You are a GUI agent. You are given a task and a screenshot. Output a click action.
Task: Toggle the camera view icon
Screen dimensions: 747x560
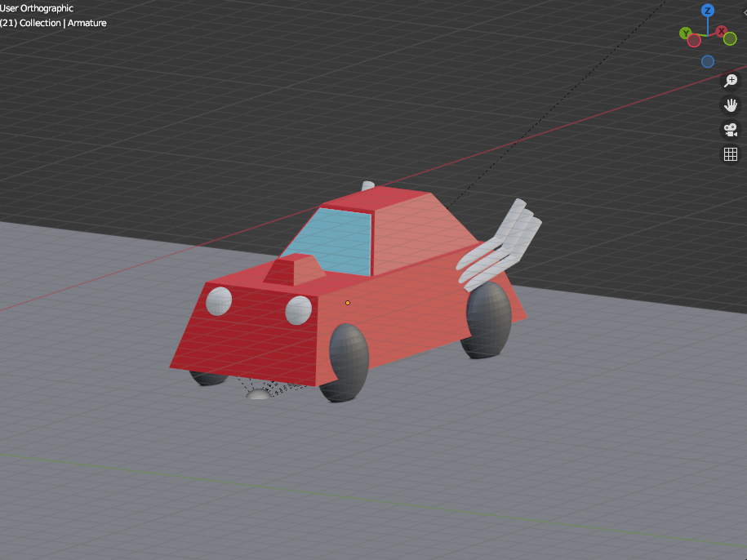[731, 130]
